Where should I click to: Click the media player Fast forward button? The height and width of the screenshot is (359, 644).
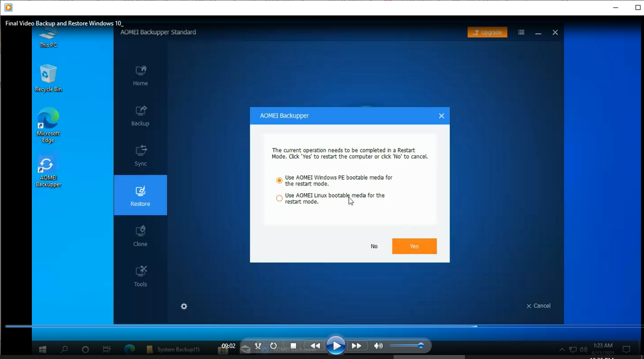click(357, 346)
